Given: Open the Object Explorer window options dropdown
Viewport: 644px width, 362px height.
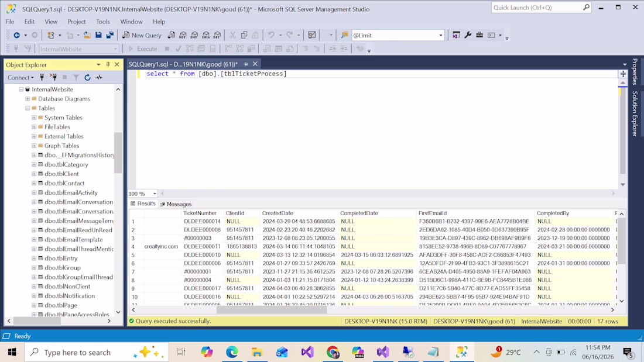Looking at the screenshot, I should (x=98, y=64).
